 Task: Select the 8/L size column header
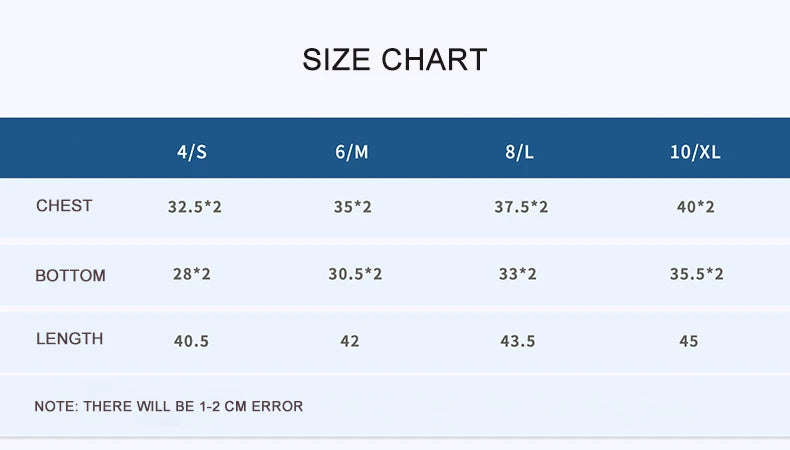(519, 152)
